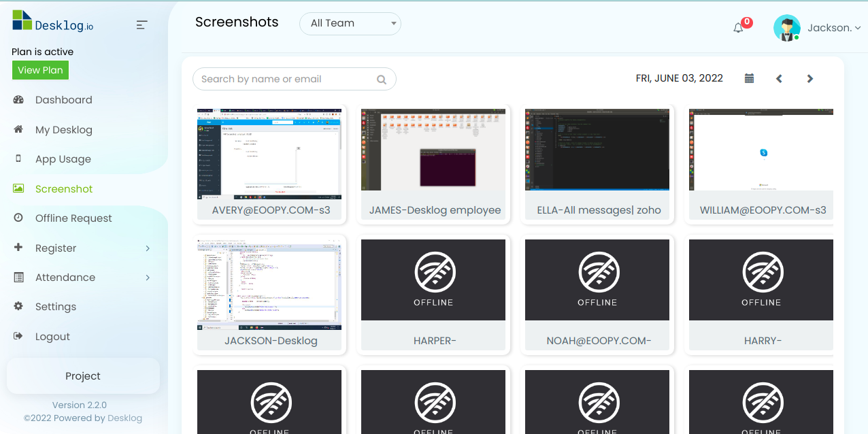Click the Dashboard gauge icon
Screen dimensions: 868x434
18,100
